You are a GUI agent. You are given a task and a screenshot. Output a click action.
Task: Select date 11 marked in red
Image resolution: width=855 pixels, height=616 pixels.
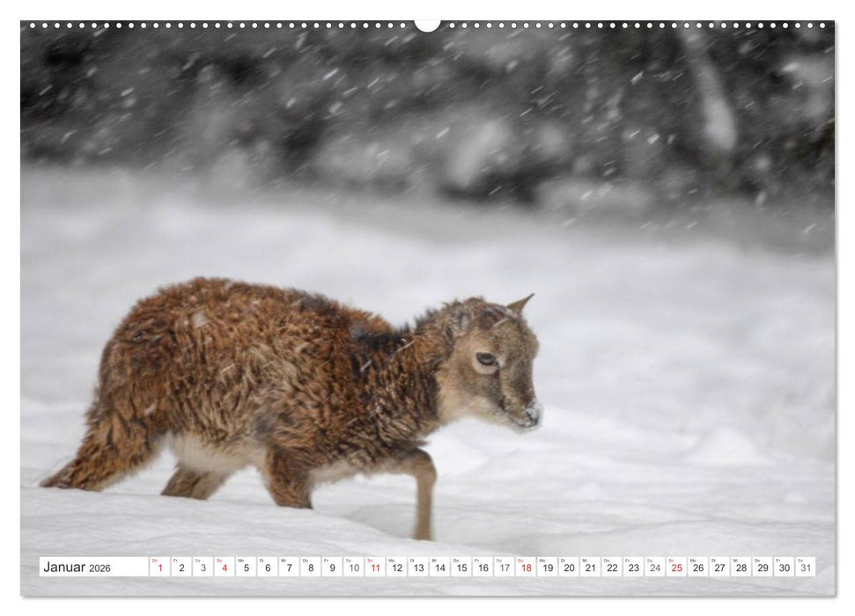click(377, 568)
